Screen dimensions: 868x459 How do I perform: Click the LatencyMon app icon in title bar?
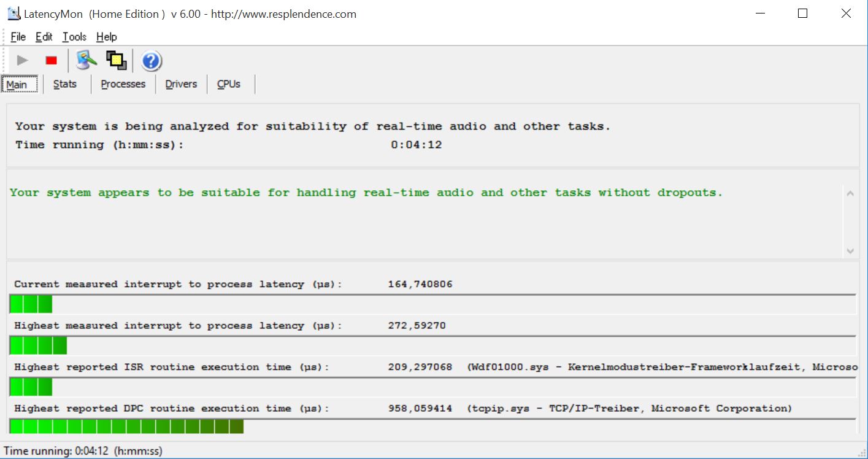[13, 13]
